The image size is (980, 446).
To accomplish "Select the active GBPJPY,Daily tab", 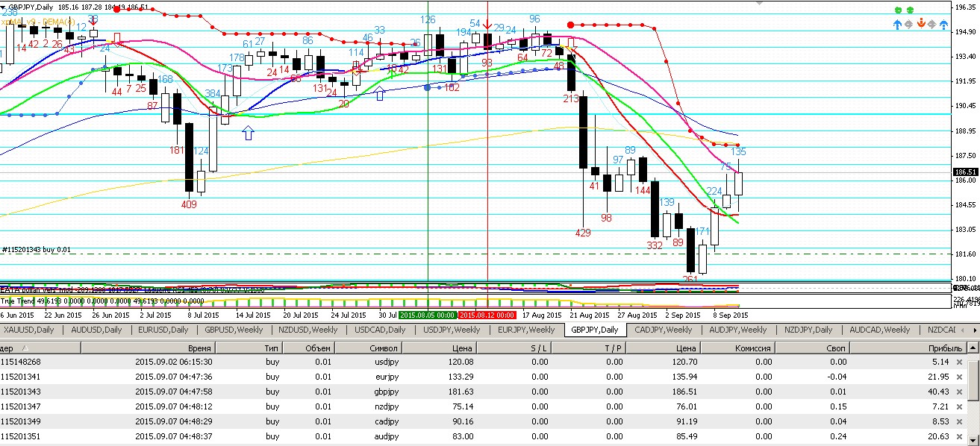I will pyautogui.click(x=594, y=330).
